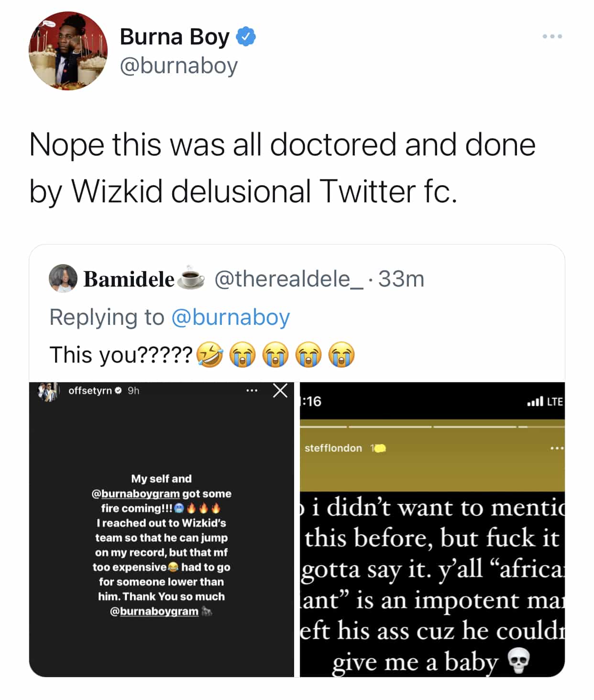Click the story progress bar at top
The width and height of the screenshot is (594, 700).
click(432, 426)
